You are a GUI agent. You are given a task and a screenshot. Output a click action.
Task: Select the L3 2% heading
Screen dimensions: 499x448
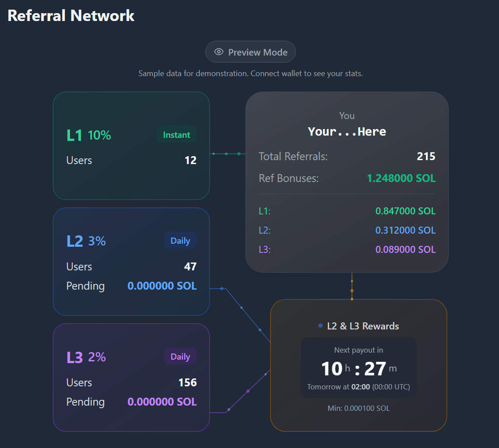pyautogui.click(x=86, y=357)
